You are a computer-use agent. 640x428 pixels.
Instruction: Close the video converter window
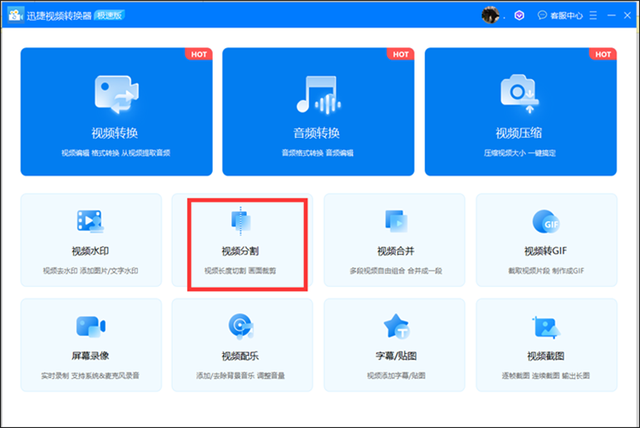[626, 15]
